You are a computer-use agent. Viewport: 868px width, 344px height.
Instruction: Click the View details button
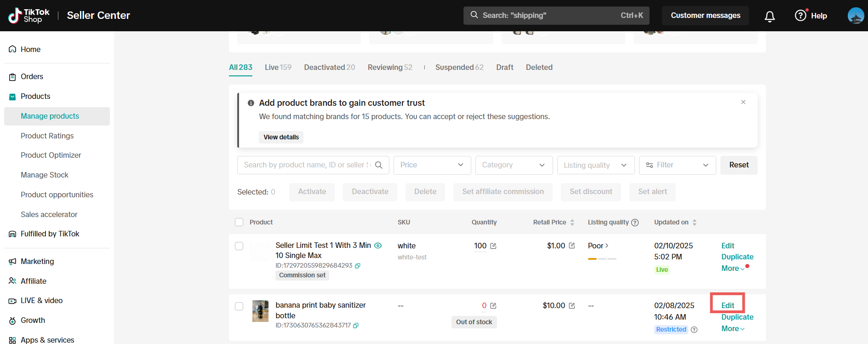281,137
